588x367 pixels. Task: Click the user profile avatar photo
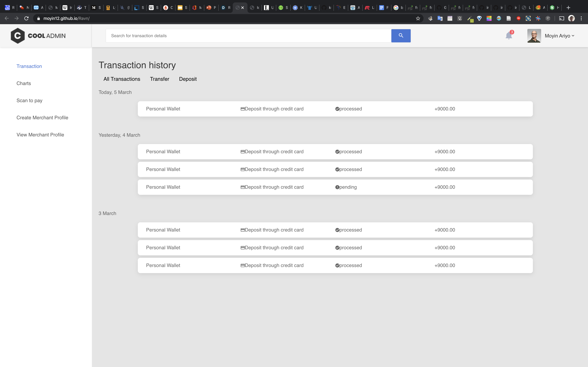[x=534, y=36]
